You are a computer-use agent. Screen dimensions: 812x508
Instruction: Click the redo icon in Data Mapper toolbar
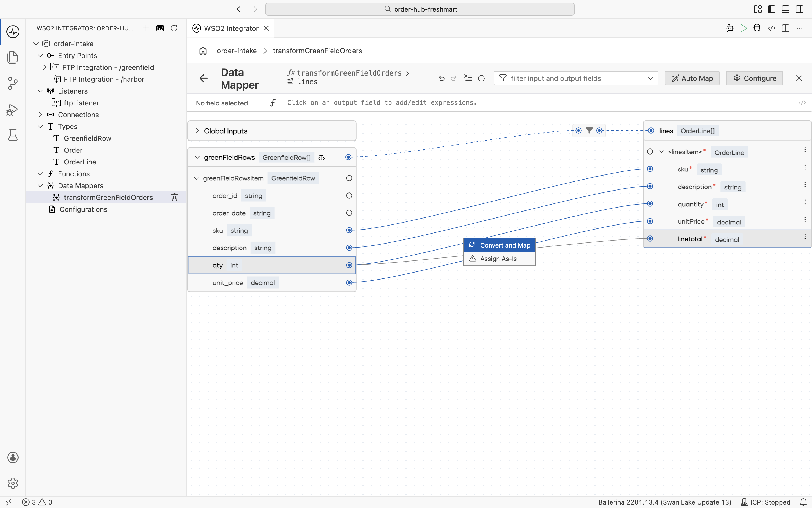[x=454, y=78]
